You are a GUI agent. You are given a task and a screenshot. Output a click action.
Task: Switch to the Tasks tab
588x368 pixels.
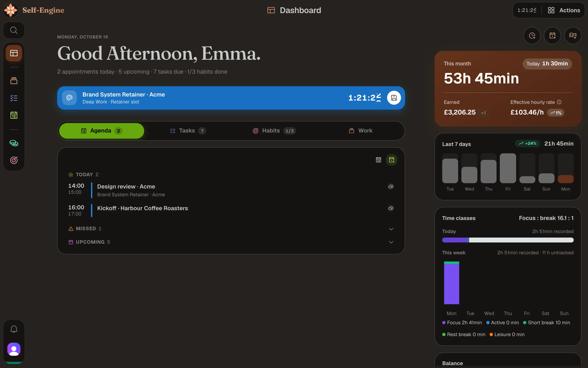188,131
